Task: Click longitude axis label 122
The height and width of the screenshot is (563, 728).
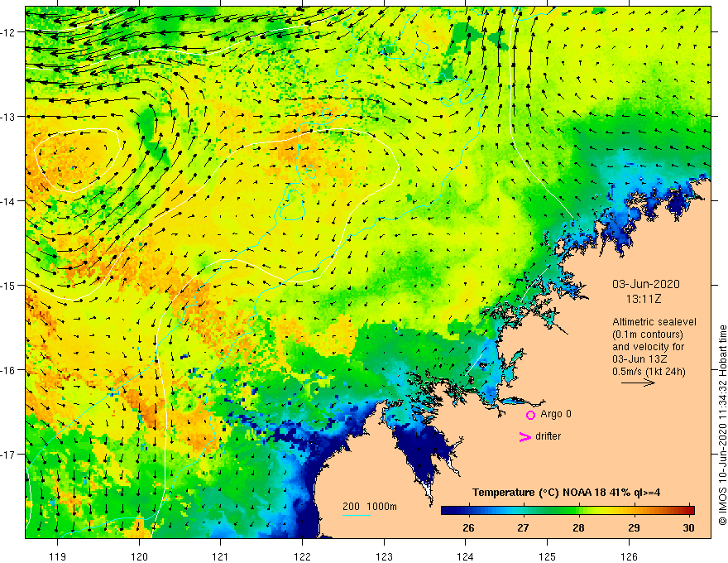Action: (x=302, y=556)
